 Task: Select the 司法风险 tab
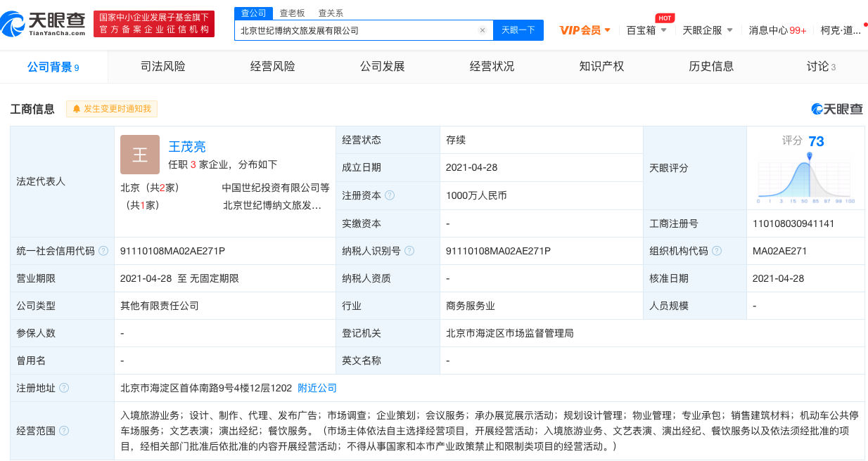click(x=163, y=67)
